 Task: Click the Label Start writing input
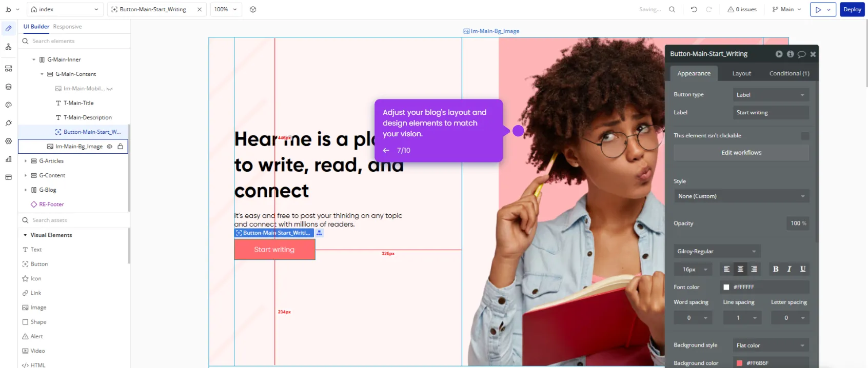[x=771, y=113]
